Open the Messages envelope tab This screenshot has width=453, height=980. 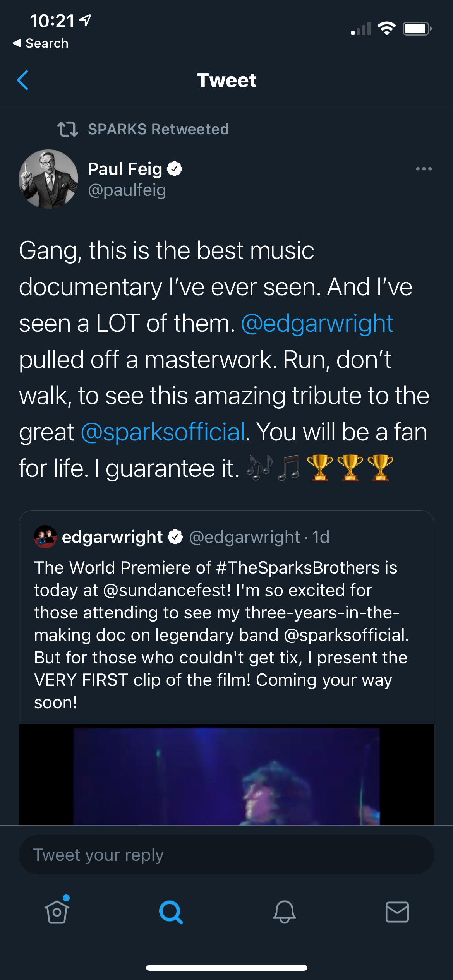[397, 912]
